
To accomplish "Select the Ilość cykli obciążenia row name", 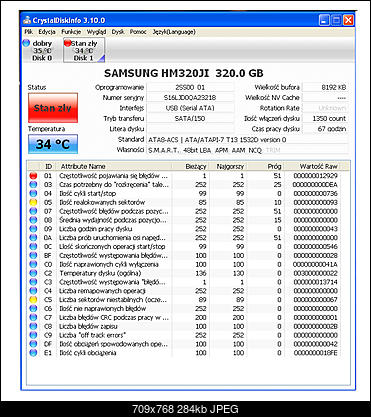I will tap(88, 353).
